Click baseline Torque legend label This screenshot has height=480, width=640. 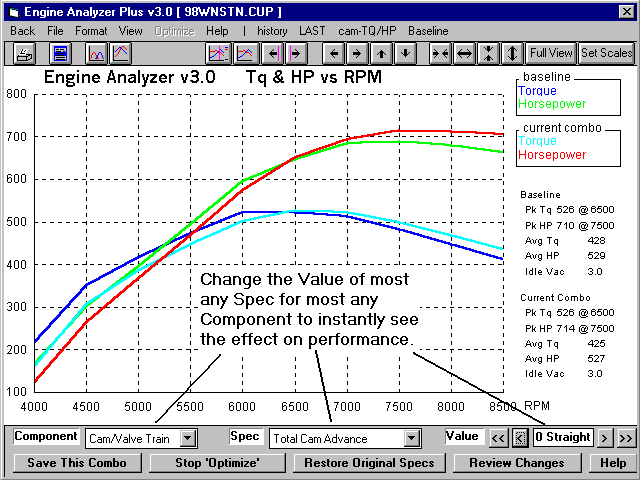[x=537, y=91]
